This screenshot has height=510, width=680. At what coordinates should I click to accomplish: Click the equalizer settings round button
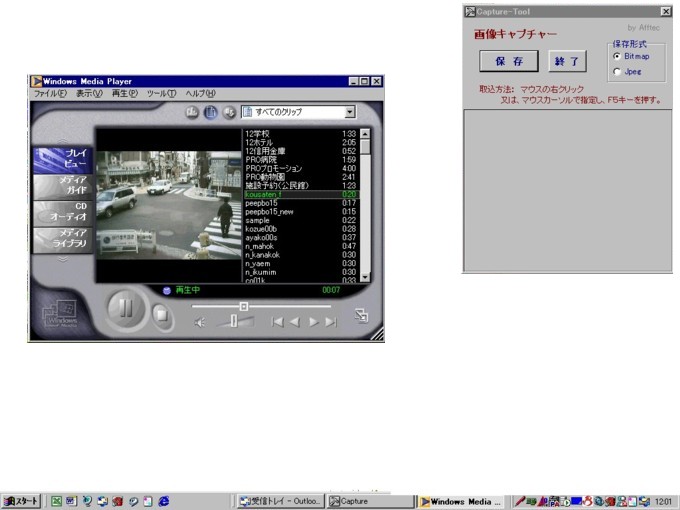pos(192,112)
